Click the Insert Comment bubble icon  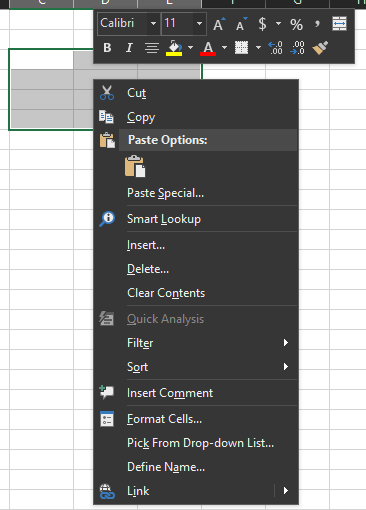pos(107,392)
